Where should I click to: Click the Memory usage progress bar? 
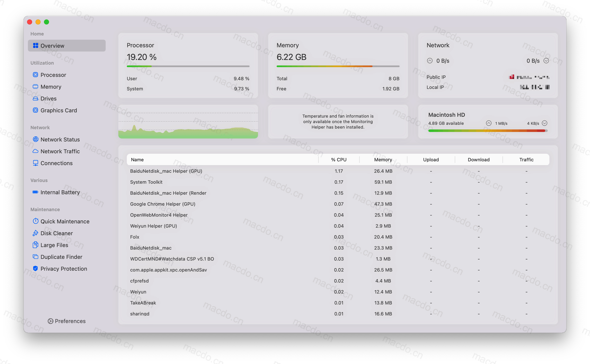338,66
